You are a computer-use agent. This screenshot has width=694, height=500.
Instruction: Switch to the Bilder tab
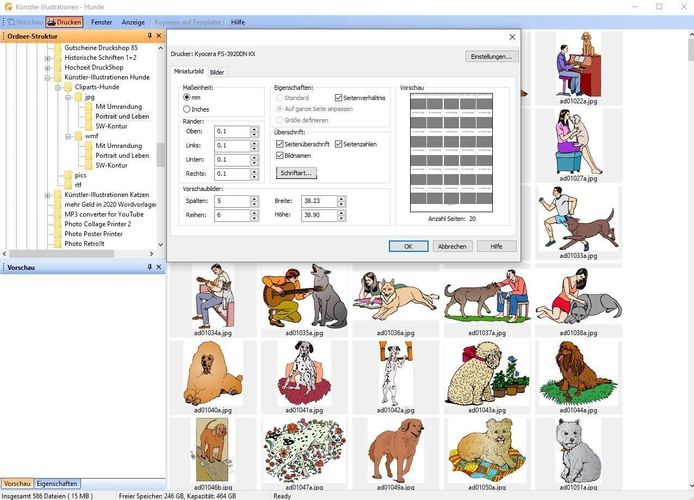point(217,72)
